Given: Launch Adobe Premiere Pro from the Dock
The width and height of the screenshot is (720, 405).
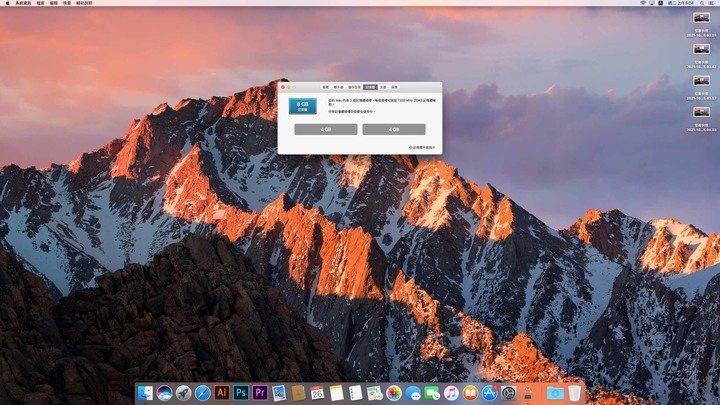Looking at the screenshot, I should pos(260,393).
